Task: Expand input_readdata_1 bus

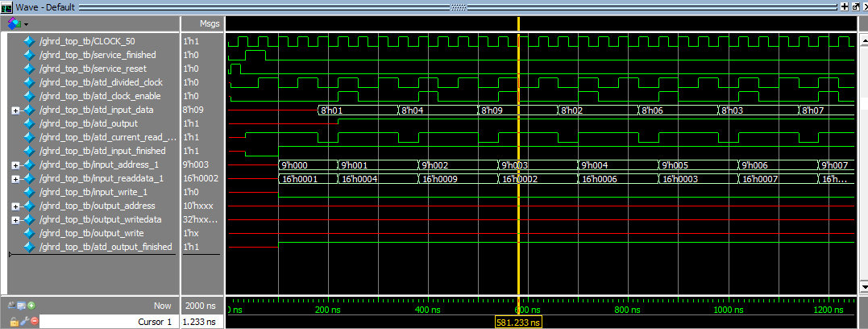Action: click(x=15, y=179)
